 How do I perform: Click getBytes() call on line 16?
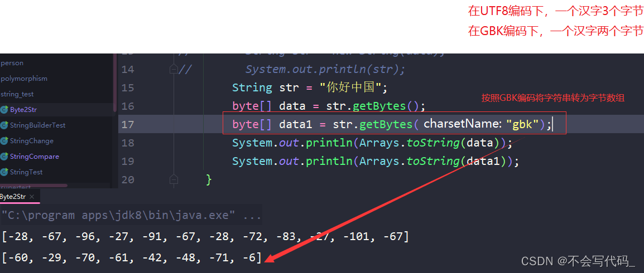pyautogui.click(x=385, y=106)
